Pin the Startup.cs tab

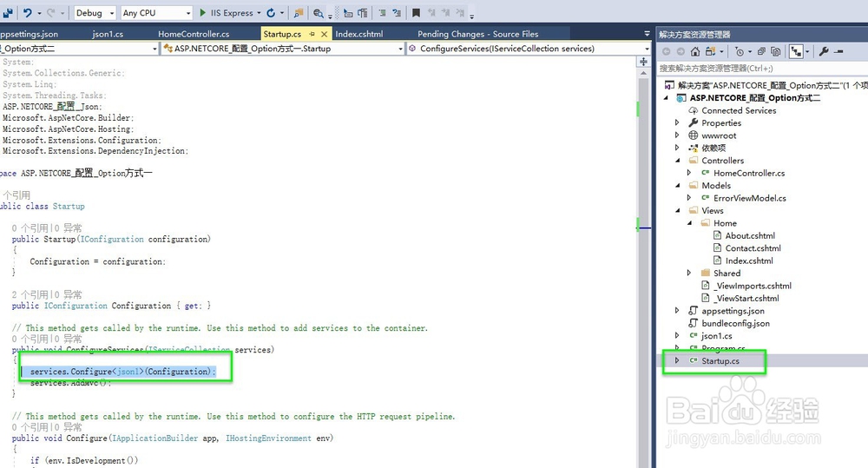pyautogui.click(x=312, y=34)
